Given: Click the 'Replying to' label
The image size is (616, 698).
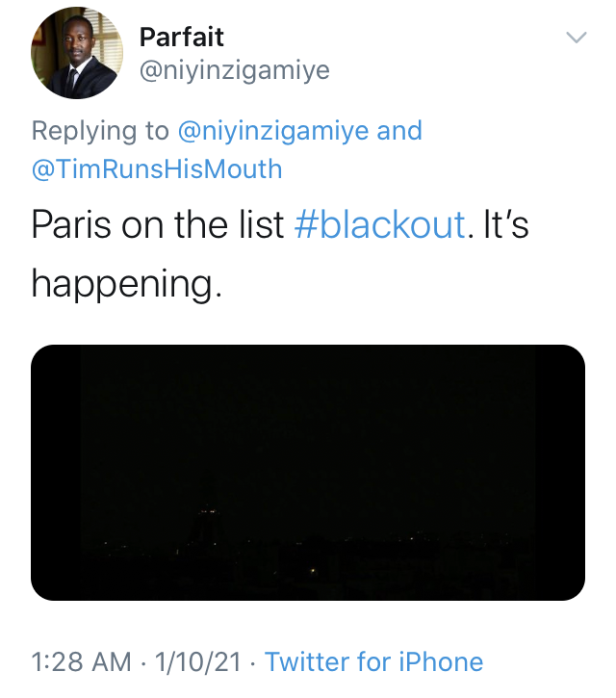Looking at the screenshot, I should (100, 131).
